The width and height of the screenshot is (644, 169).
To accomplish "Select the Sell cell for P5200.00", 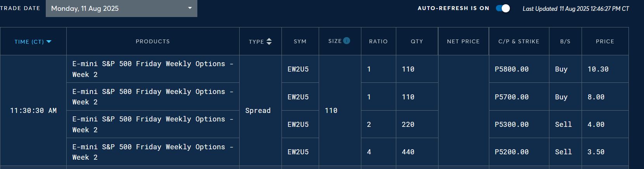I will [565, 152].
